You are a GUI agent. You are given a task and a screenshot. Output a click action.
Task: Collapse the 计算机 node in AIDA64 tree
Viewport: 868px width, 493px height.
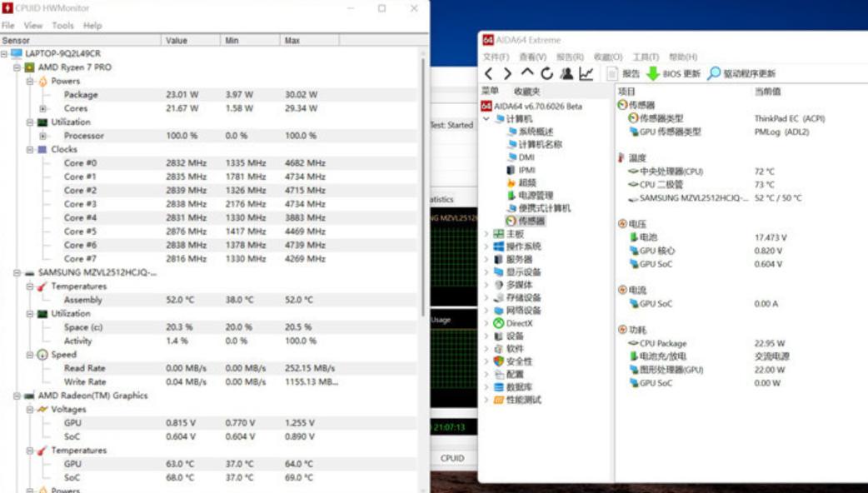(x=486, y=120)
